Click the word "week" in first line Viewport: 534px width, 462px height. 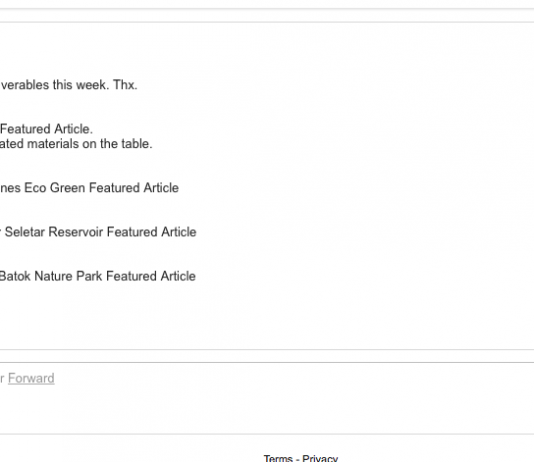pos(91,85)
